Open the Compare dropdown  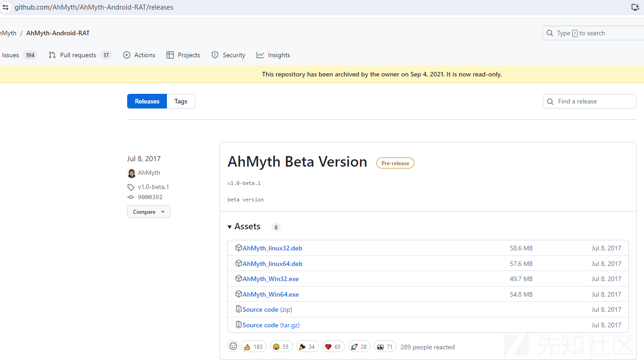click(149, 211)
